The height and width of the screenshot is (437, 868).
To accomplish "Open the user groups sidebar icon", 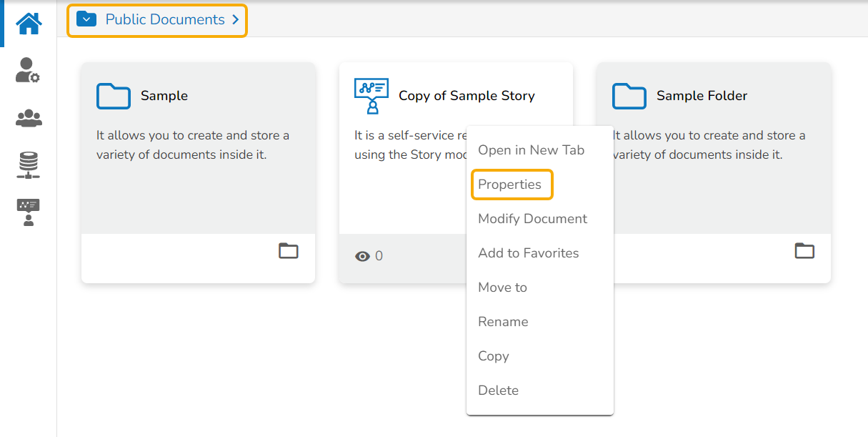I will point(29,118).
